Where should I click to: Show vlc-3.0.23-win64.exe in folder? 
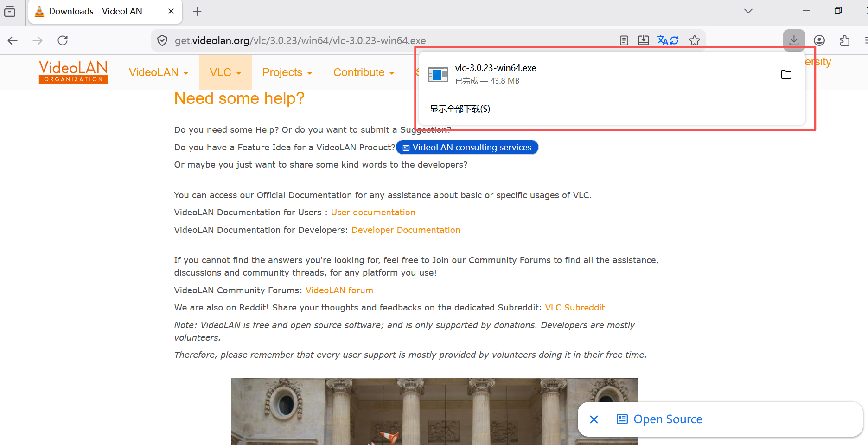[x=786, y=74]
